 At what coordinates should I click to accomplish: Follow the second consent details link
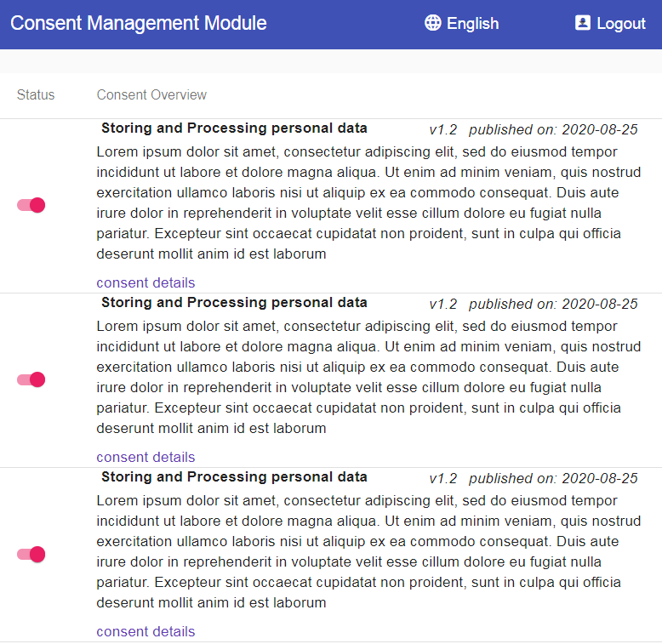(x=146, y=457)
